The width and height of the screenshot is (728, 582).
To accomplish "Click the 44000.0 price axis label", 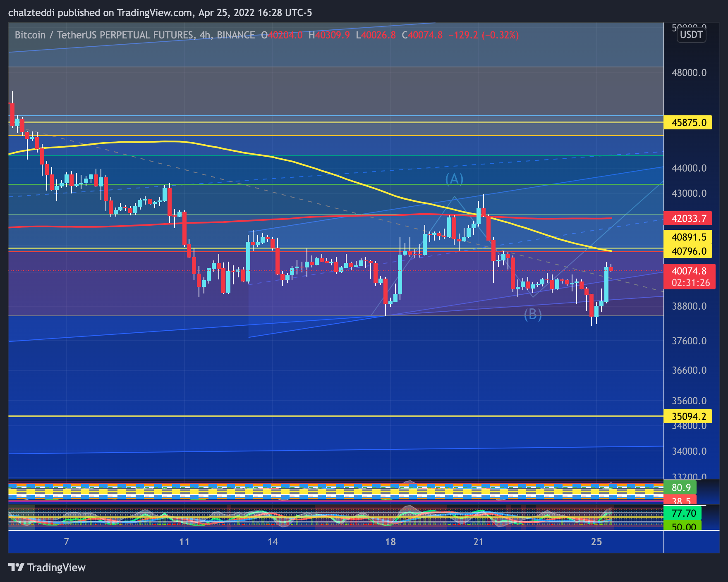I will click(x=689, y=168).
